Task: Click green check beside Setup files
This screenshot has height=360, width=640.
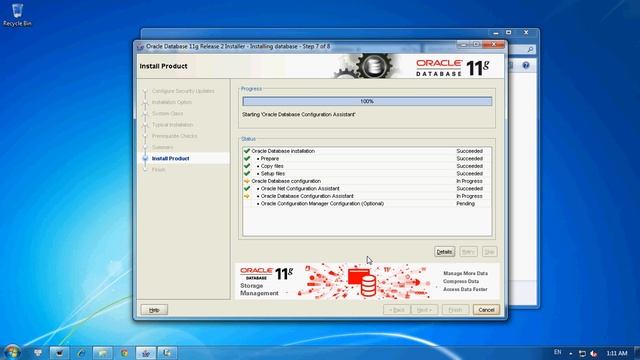Action: (x=247, y=173)
